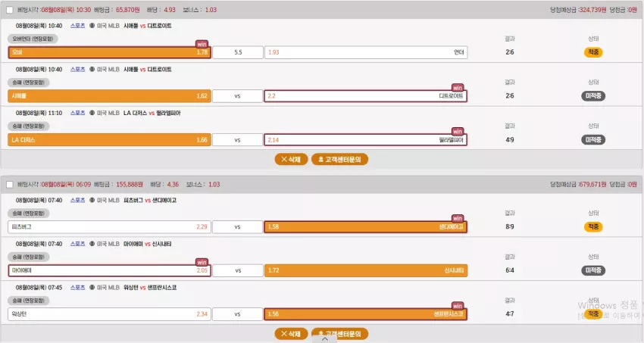Click 고객센터문의 button under the 10:30 bet slip
This screenshot has height=343, width=644.
point(339,159)
